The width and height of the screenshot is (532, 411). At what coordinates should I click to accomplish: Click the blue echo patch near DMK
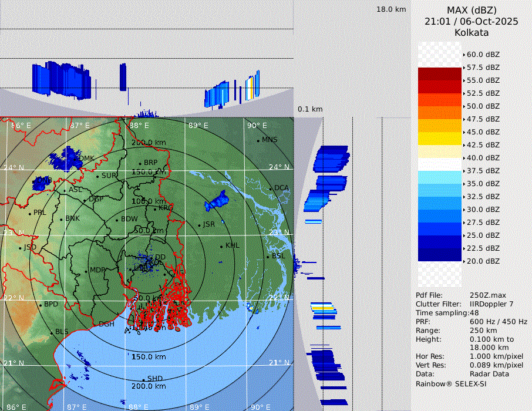click(66, 157)
